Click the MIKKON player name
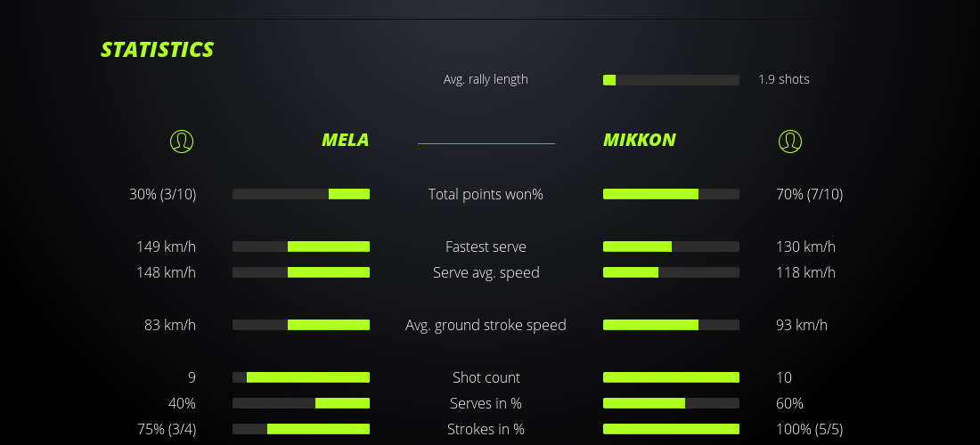The image size is (980, 445). 640,140
